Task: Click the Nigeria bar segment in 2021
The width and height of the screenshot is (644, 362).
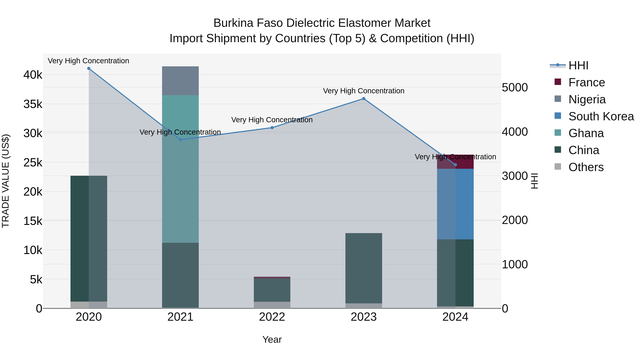Action: pyautogui.click(x=180, y=81)
